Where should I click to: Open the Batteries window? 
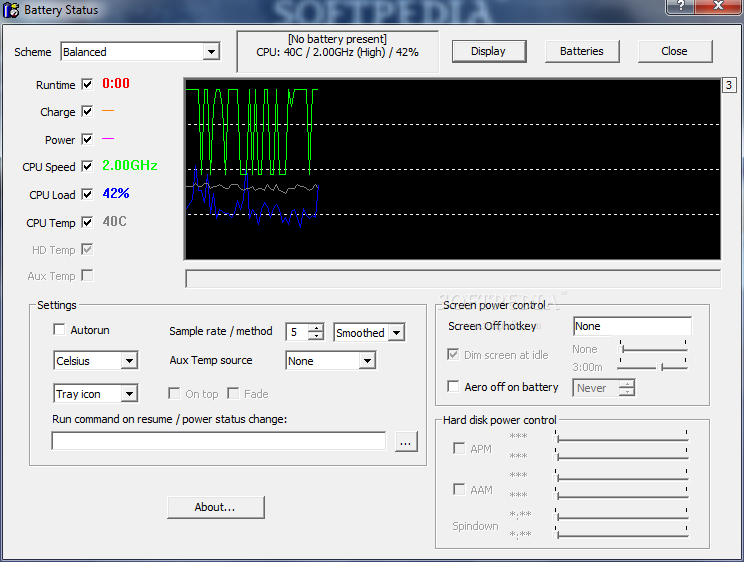click(x=582, y=51)
